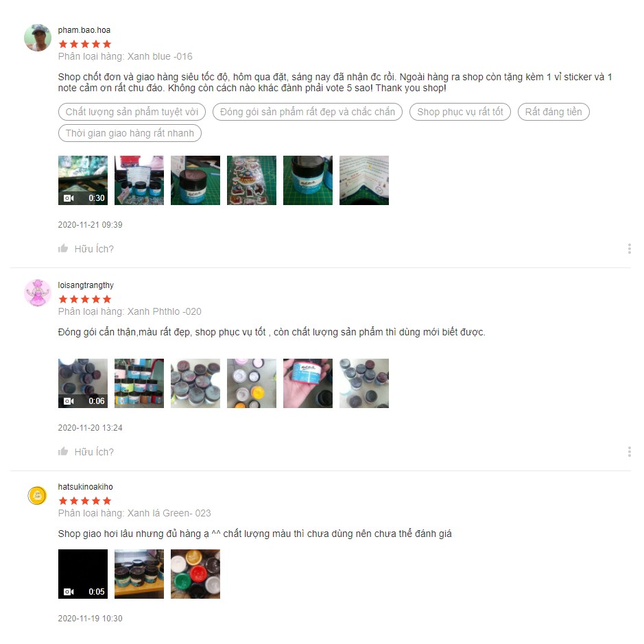Open username link pham.bao.hoa
Screen dimensions: 644x644
84,30
